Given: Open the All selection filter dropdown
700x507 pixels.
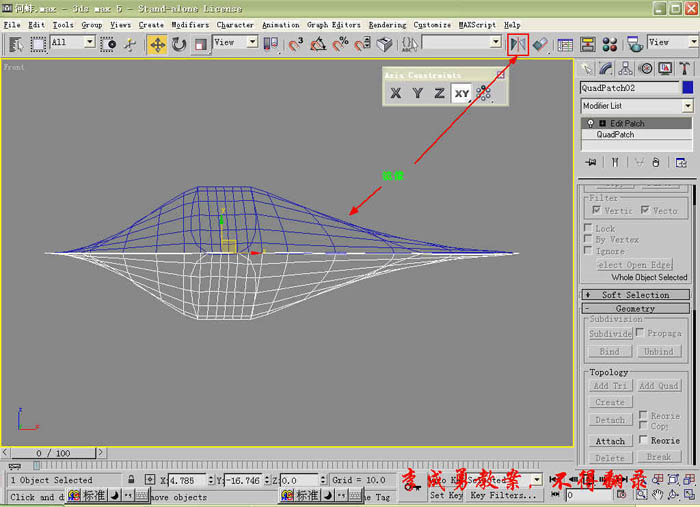Looking at the screenshot, I should 90,42.
